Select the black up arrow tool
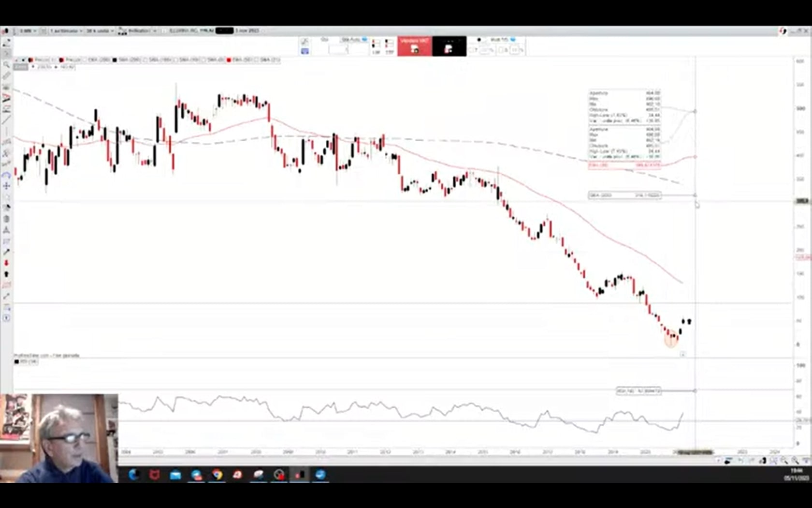Screen dimensions: 812x508 6,274
